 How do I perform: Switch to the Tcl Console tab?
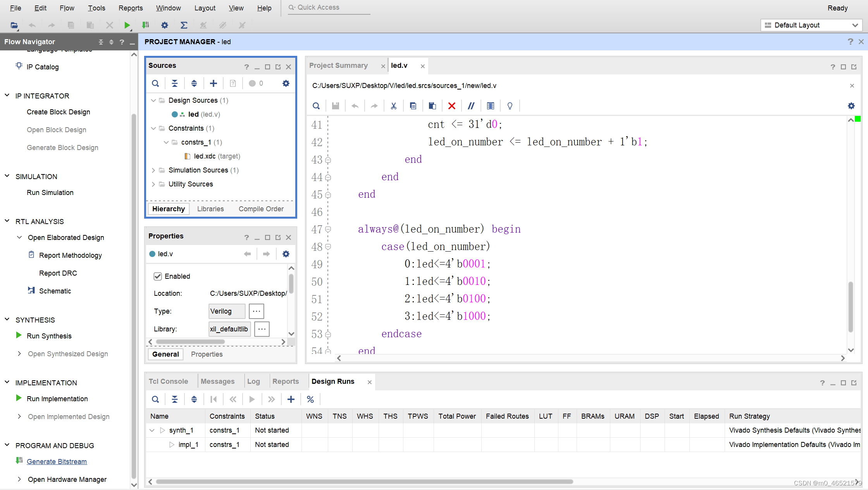point(169,381)
